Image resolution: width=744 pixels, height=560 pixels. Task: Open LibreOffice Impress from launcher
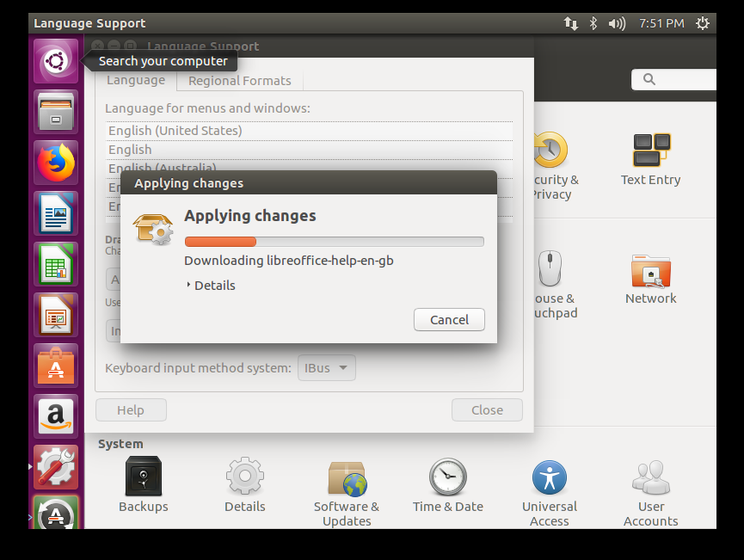coord(56,315)
